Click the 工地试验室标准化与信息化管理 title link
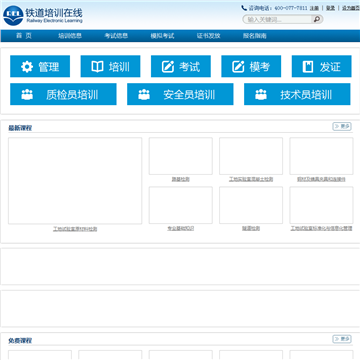Screen dimensions: 360x360 (321, 228)
